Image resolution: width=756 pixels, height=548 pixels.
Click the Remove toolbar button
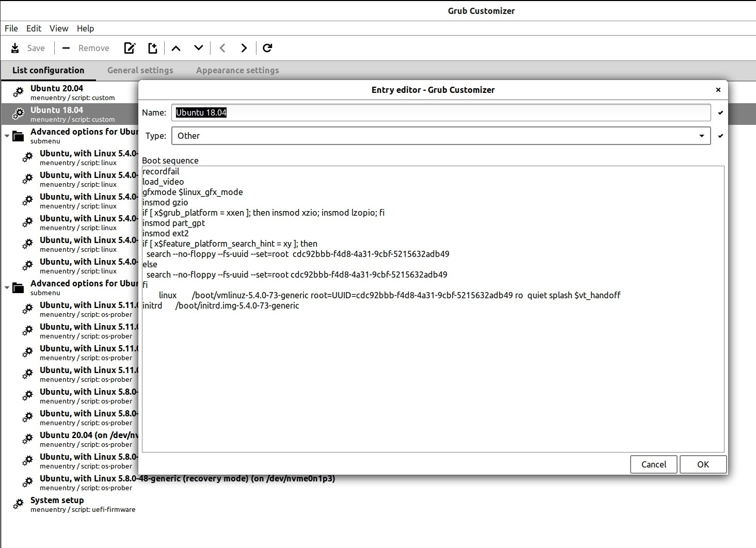(x=86, y=48)
